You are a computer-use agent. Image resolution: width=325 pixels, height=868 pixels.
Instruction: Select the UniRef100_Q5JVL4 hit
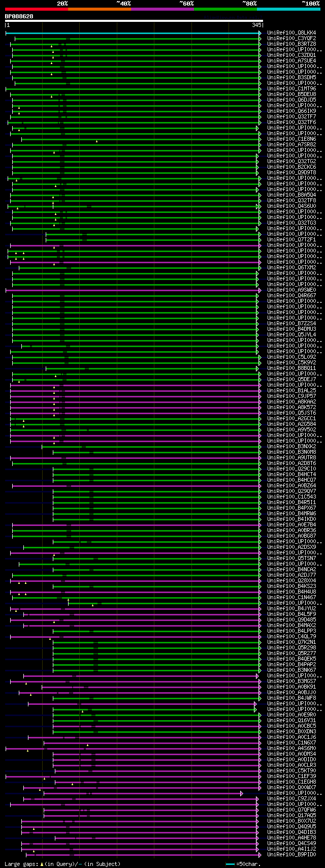[291, 335]
